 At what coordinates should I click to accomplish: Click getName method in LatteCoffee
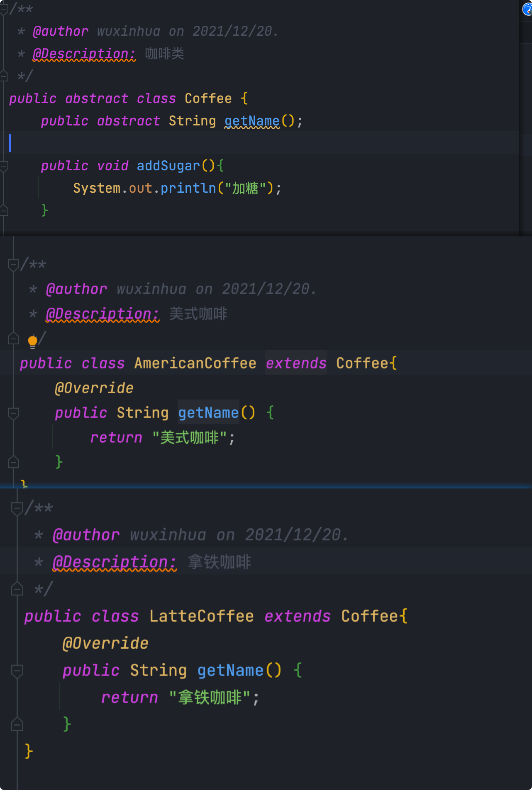[x=230, y=670]
